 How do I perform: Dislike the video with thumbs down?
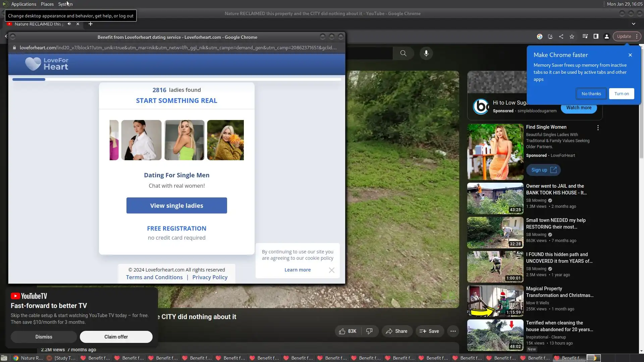tap(369, 331)
